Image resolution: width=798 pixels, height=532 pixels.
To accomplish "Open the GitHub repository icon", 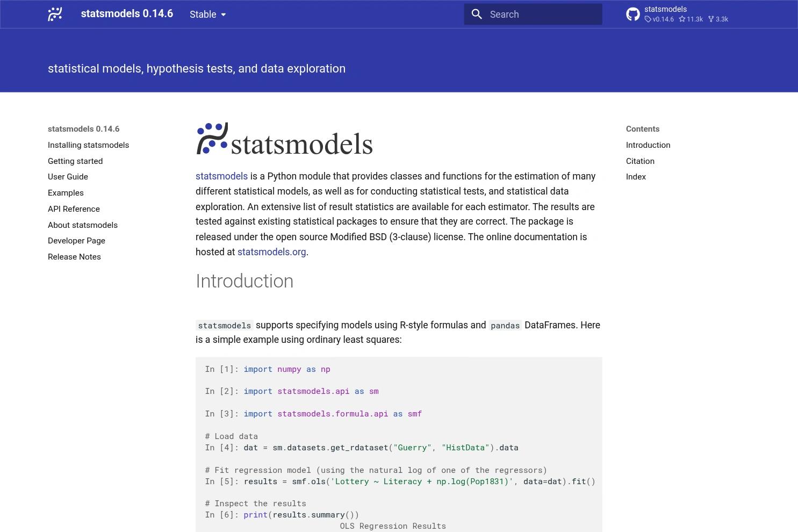I will 633,14.
